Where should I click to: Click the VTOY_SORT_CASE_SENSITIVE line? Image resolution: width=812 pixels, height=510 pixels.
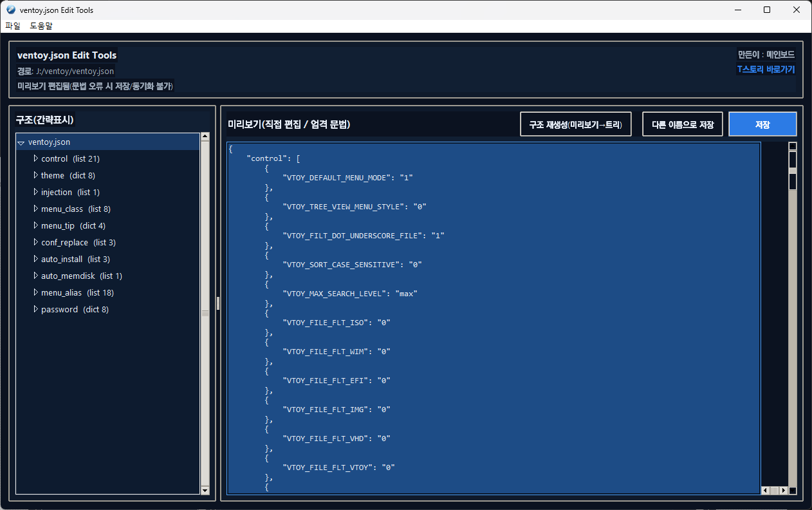click(352, 264)
